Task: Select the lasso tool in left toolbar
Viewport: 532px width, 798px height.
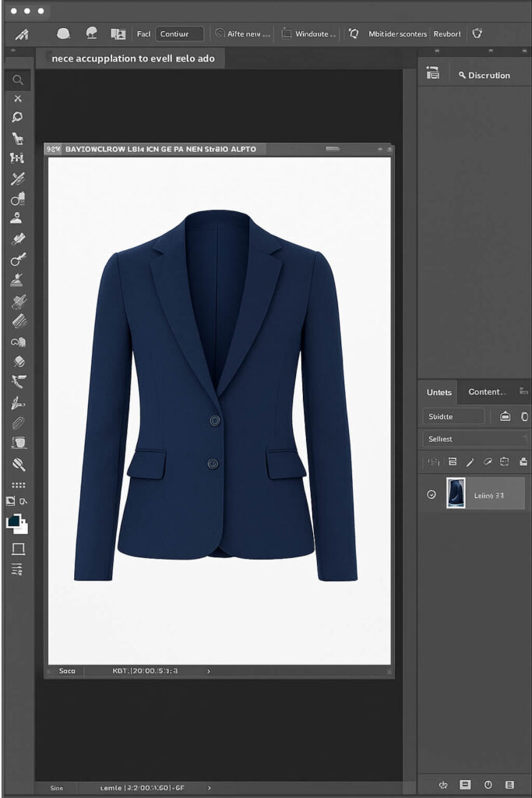Action: click(x=17, y=118)
